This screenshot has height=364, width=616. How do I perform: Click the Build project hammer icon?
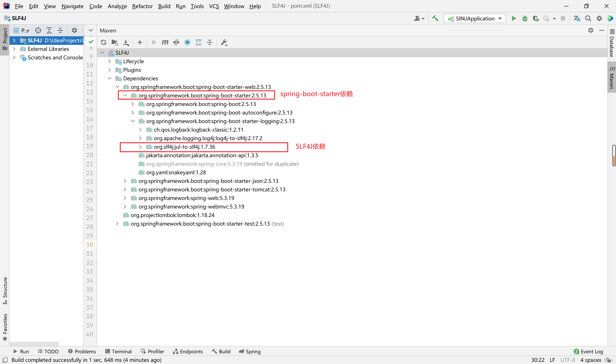[435, 18]
